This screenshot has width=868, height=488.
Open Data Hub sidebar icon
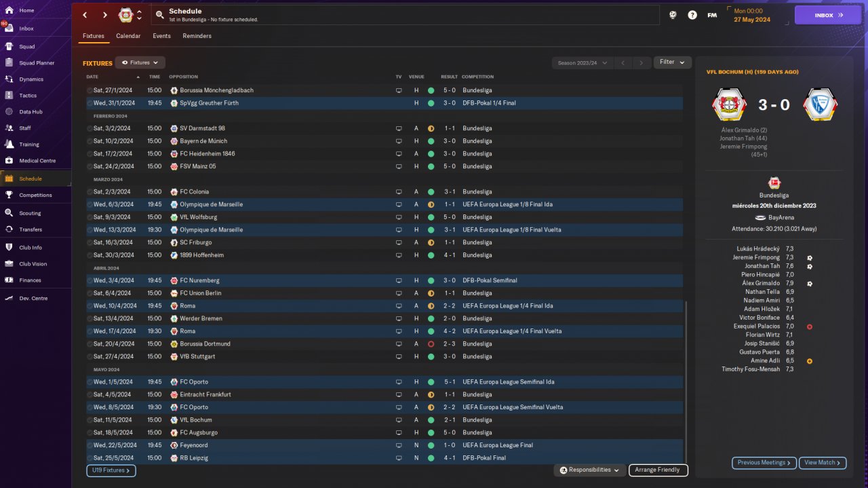click(x=9, y=112)
